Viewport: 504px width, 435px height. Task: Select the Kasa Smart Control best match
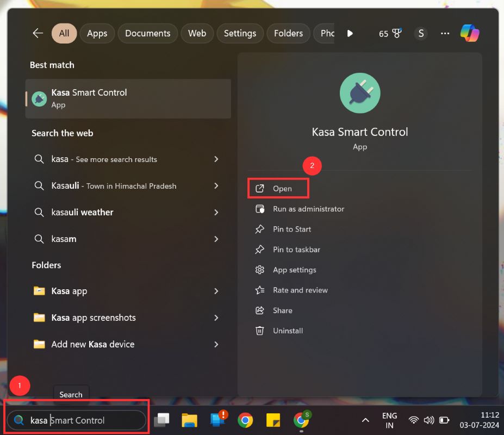tap(128, 99)
